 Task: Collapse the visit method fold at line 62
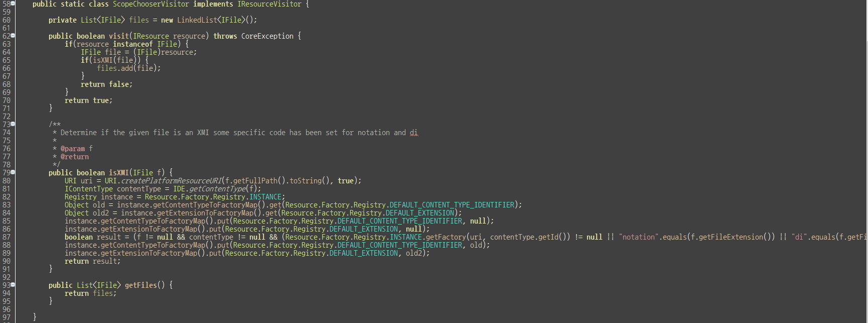(13, 36)
